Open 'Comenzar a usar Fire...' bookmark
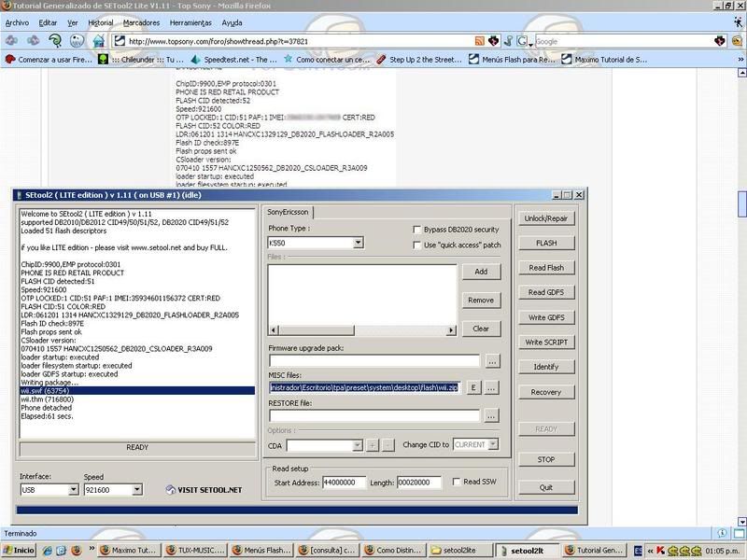The height and width of the screenshot is (560, 747). pos(49,60)
